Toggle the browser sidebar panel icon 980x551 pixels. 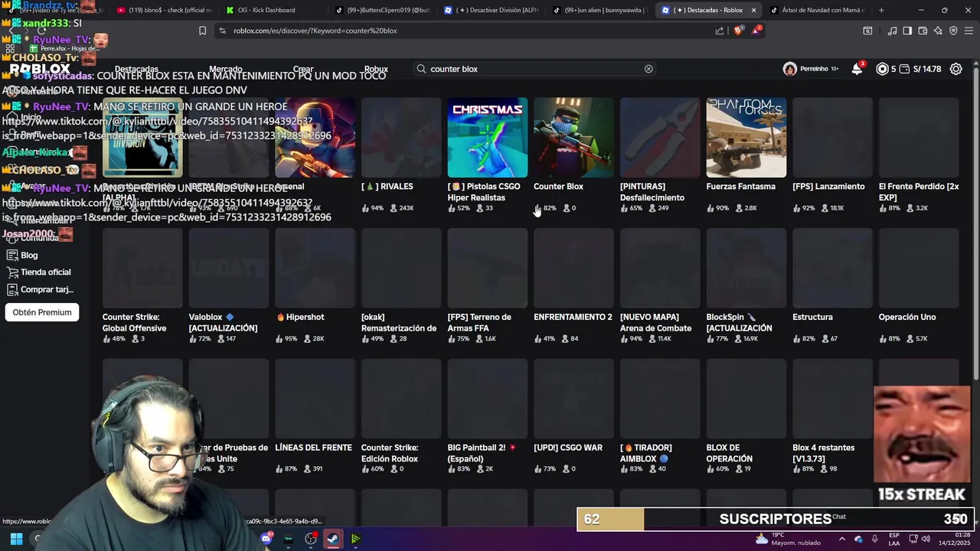click(907, 31)
